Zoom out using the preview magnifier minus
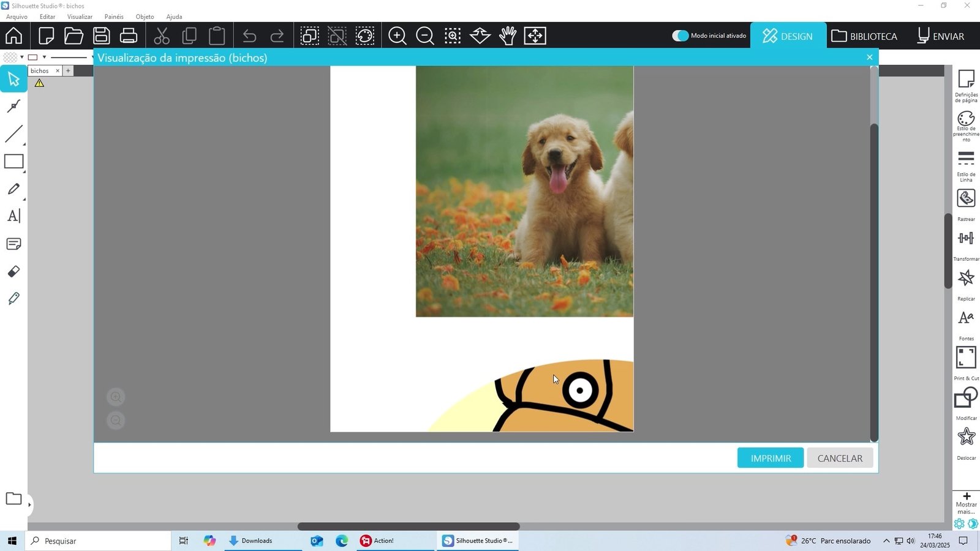The image size is (980, 551). coord(116,420)
